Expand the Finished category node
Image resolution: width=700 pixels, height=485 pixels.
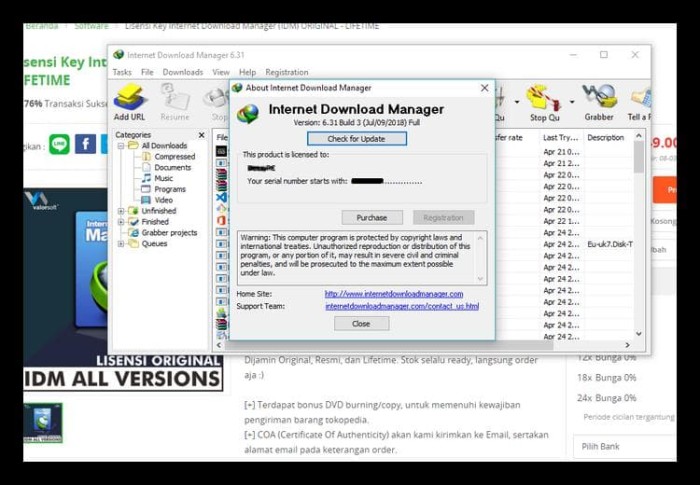coord(121,222)
